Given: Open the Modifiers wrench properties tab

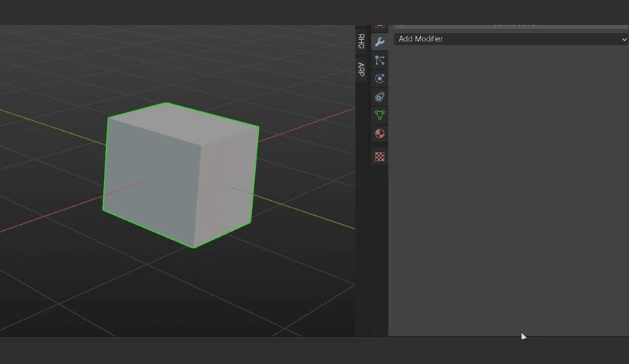Looking at the screenshot, I should 379,41.
